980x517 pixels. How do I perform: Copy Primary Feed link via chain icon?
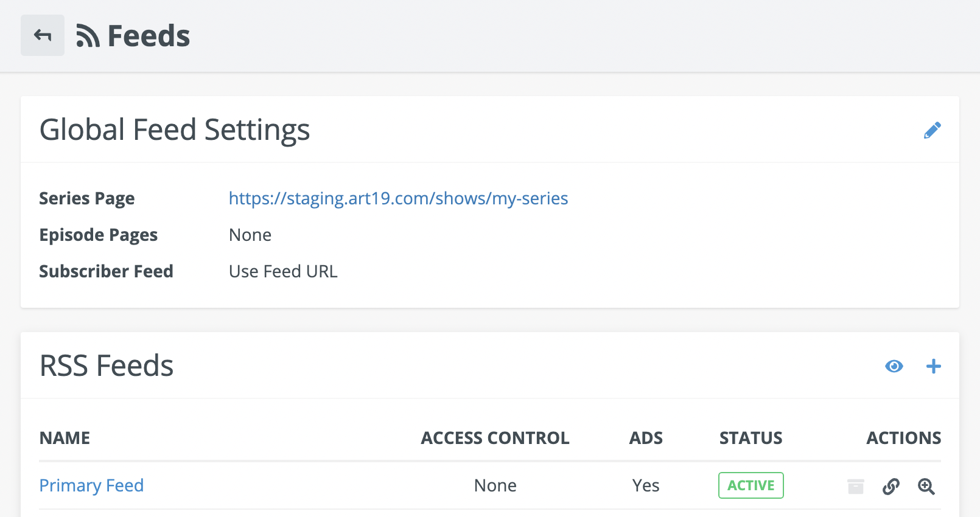click(891, 486)
